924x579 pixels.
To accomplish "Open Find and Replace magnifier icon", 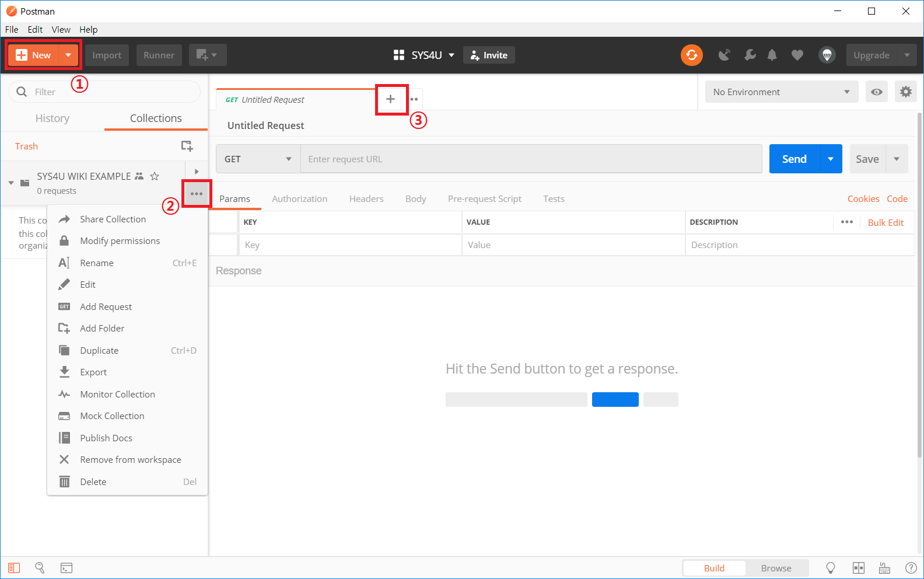I will [40, 567].
